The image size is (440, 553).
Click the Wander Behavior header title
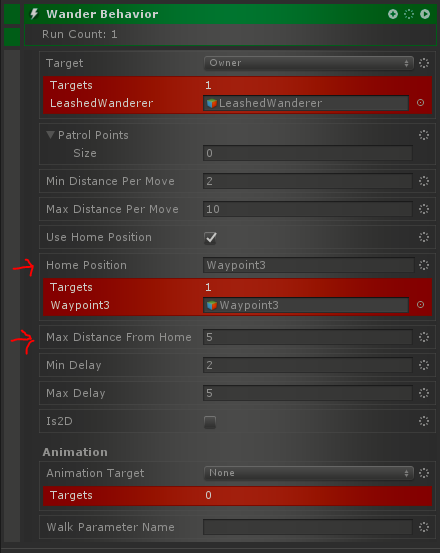point(102,14)
